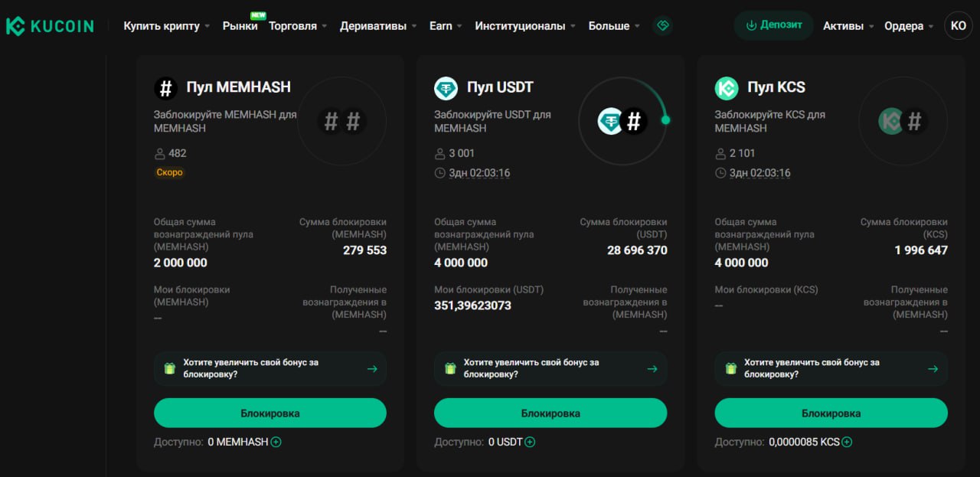
Task: Open the Ордера dropdown menu
Action: tap(909, 26)
